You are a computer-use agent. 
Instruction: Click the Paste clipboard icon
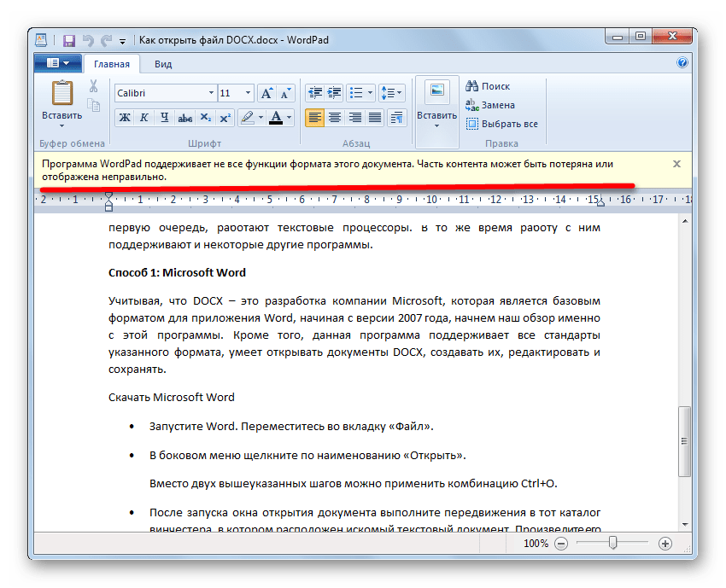click(62, 93)
